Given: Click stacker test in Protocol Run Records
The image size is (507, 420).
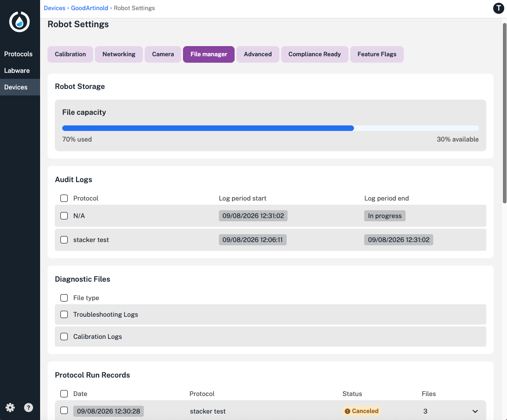Looking at the screenshot, I should [207, 411].
